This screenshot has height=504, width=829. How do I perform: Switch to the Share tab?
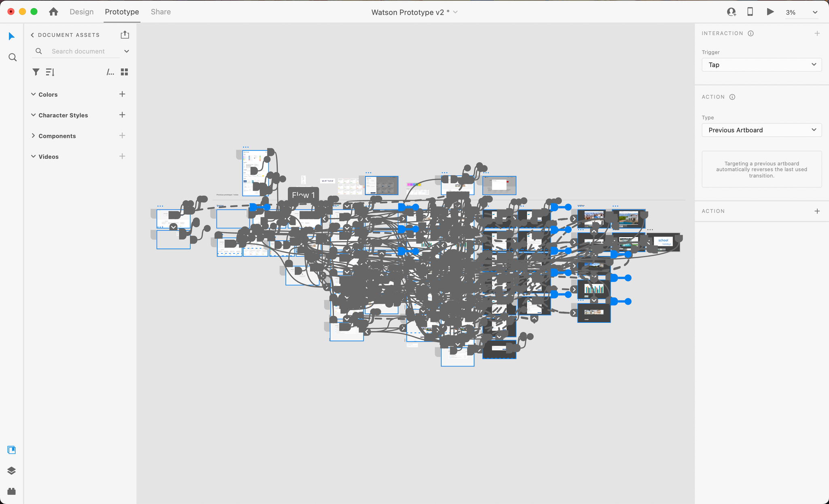(x=161, y=12)
